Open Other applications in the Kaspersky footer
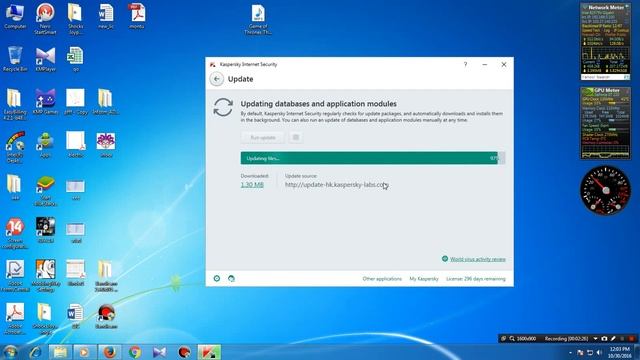The image size is (640, 360). coord(382,279)
